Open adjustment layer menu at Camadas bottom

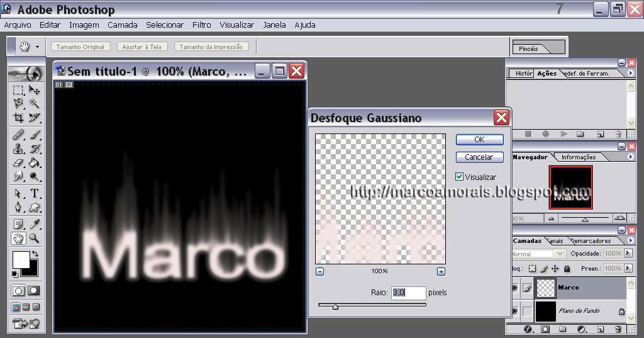581,329
